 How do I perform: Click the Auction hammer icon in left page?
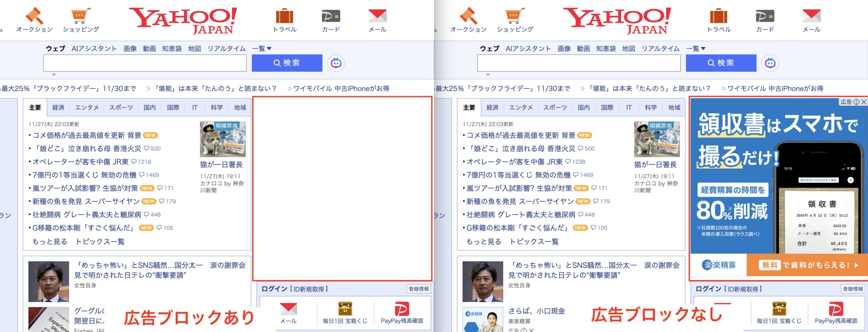pos(34,16)
